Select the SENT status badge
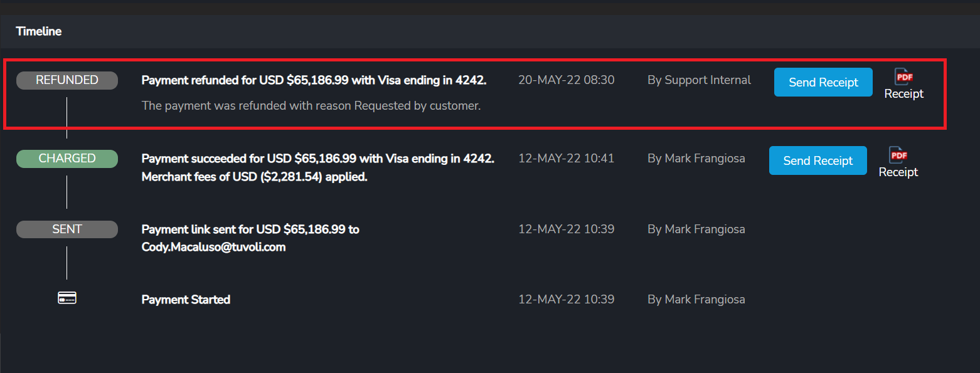This screenshot has height=373, width=980. 67,229
